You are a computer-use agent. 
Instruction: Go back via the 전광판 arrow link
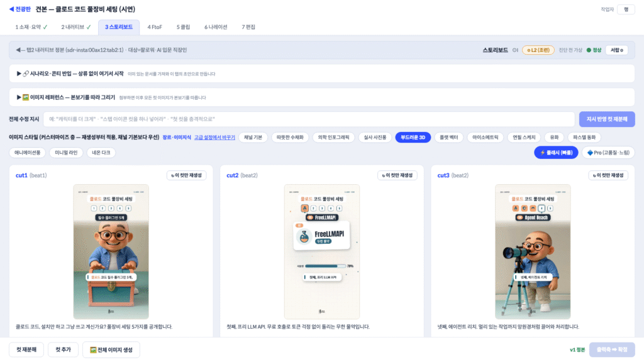tap(19, 9)
